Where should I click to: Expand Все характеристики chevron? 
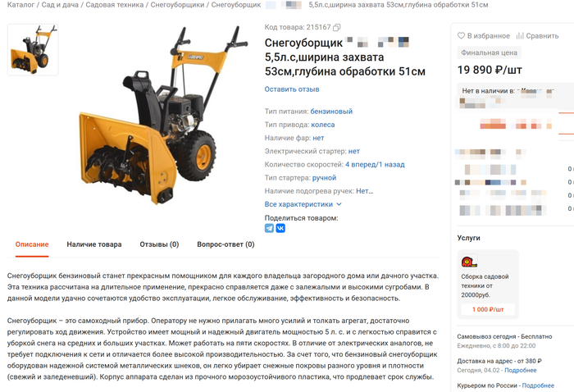click(339, 204)
